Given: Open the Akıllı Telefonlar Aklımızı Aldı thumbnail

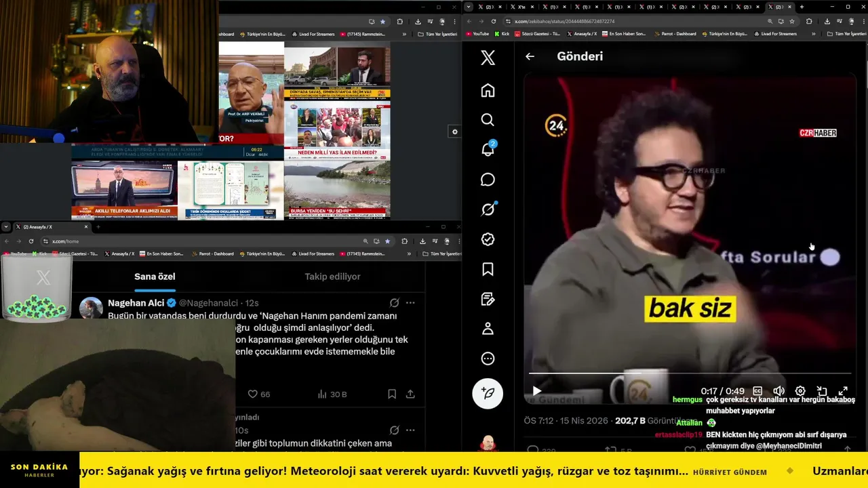Looking at the screenshot, I should (x=124, y=190).
